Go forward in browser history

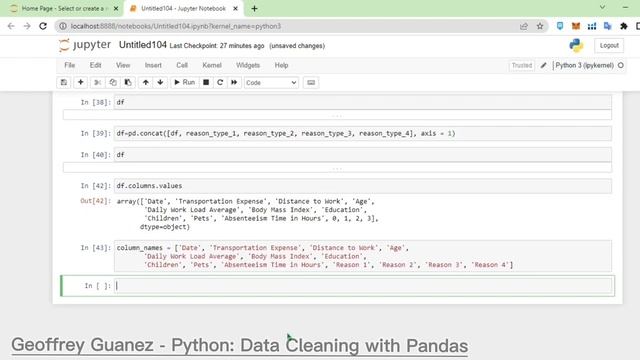[x=27, y=26]
